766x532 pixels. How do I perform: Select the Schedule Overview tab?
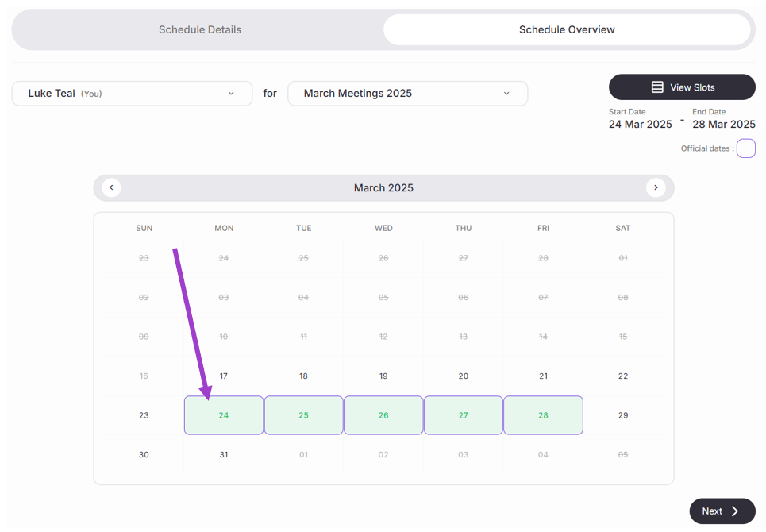(567, 30)
